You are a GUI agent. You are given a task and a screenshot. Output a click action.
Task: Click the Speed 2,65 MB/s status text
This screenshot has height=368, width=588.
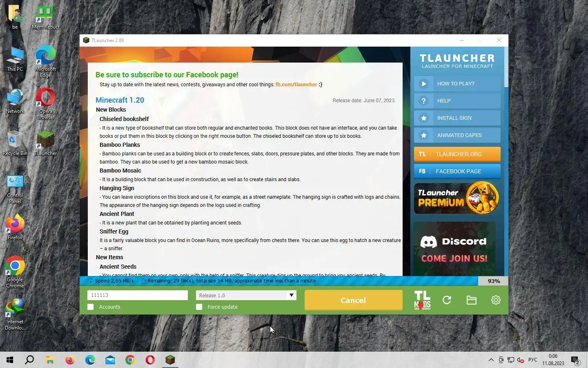(114, 281)
